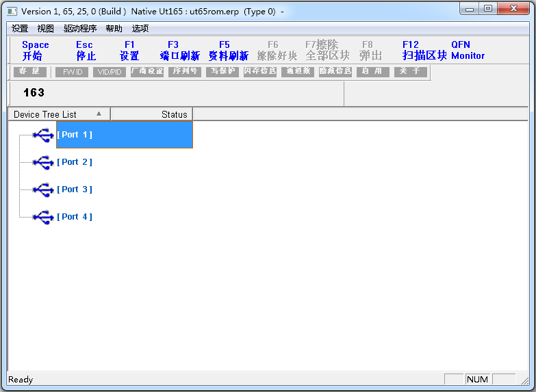Click F8 弹出 eject
This screenshot has width=536, height=392.
(x=370, y=50)
